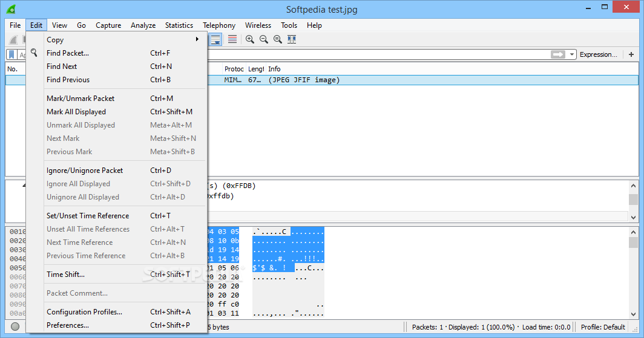Click the Profile: Default status entry
The width and height of the screenshot is (644, 338).
603,327
